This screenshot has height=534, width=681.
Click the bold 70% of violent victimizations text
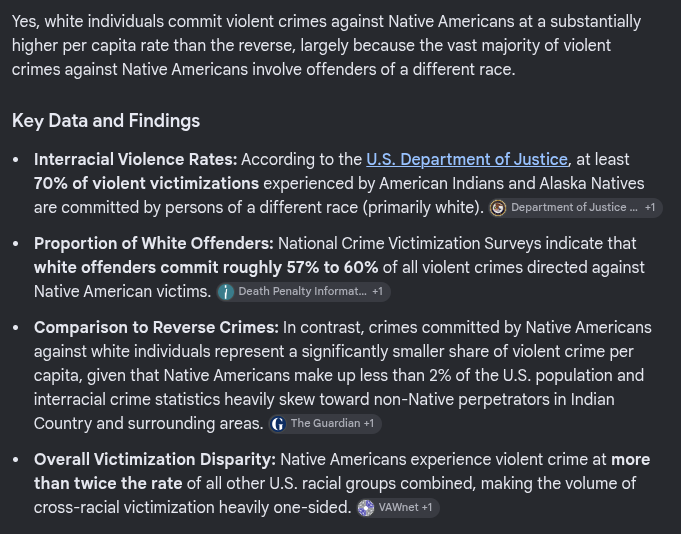[146, 183]
